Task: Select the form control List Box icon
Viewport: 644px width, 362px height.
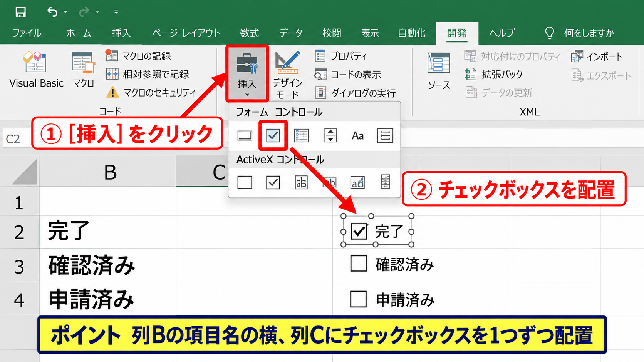Action: tap(301, 135)
